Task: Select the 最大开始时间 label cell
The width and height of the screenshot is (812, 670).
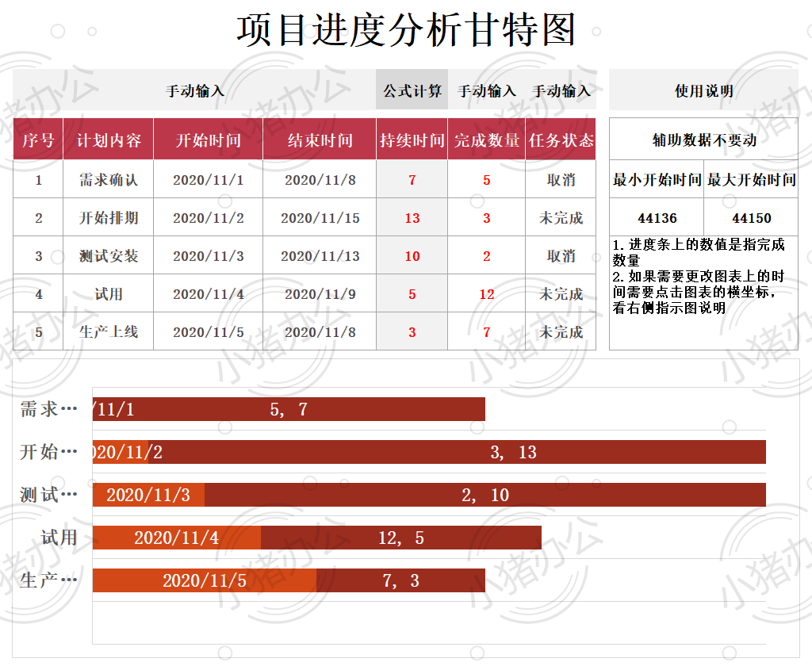Action: pos(751,179)
